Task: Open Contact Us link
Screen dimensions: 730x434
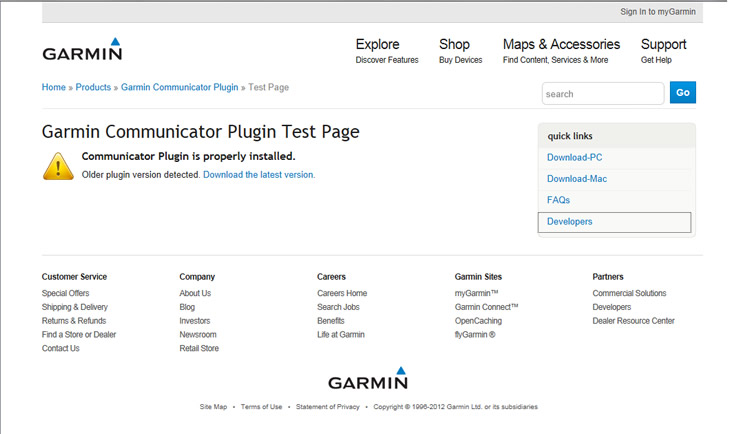Action: click(61, 348)
